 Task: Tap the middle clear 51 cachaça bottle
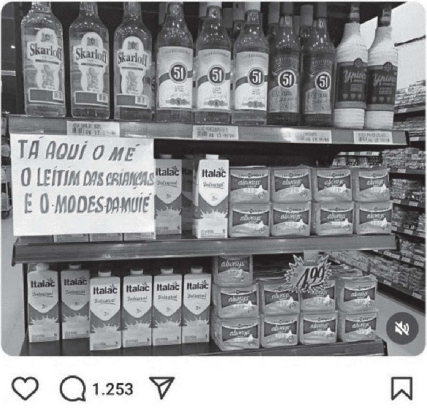pos(213,63)
